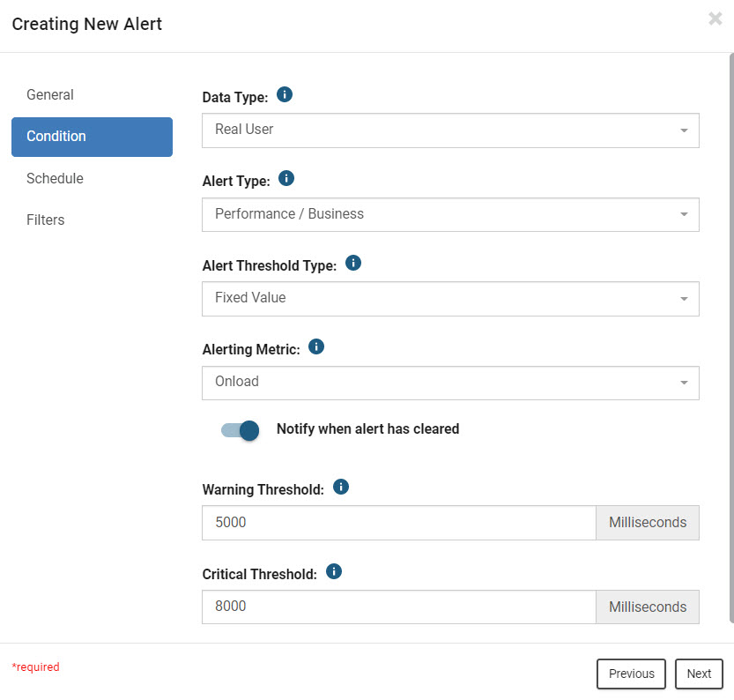734x700 pixels.
Task: Show Alert Threshold Type info tooltip icon
Action: (353, 263)
